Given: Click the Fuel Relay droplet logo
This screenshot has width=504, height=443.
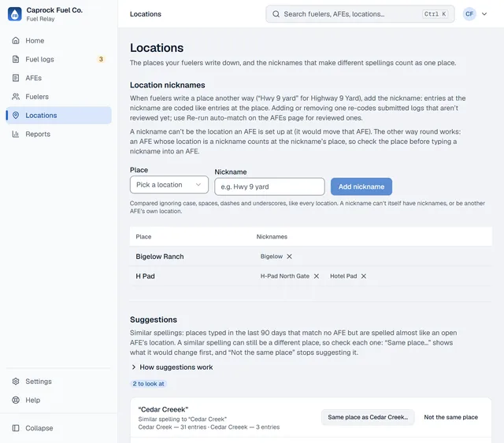Looking at the screenshot, I should (15, 14).
